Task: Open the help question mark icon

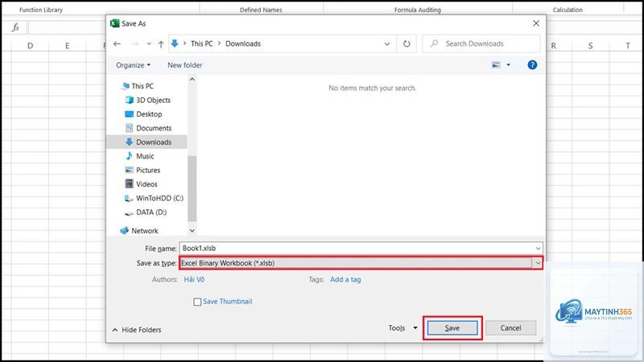Action: (x=532, y=65)
